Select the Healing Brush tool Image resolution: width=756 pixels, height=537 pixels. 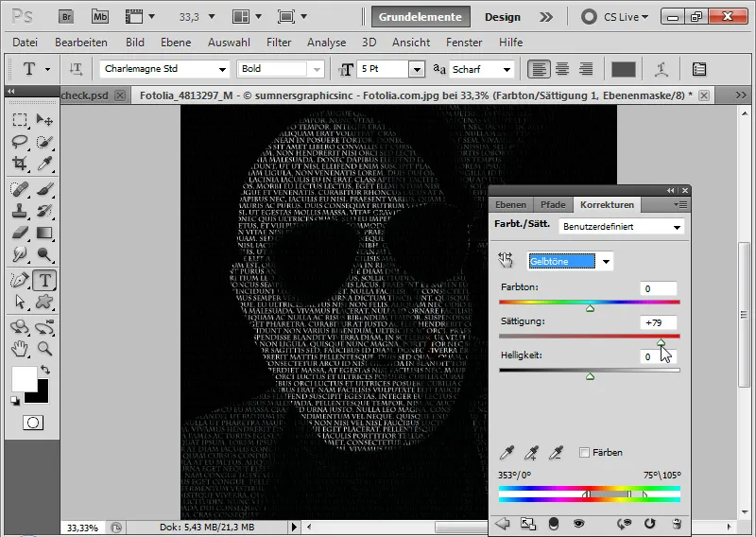pyautogui.click(x=20, y=189)
